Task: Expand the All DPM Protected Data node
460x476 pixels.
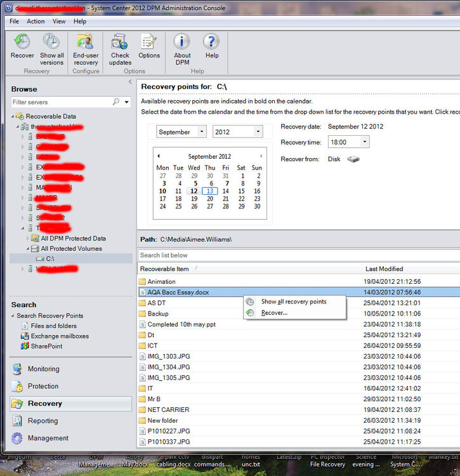Action: [x=28, y=238]
